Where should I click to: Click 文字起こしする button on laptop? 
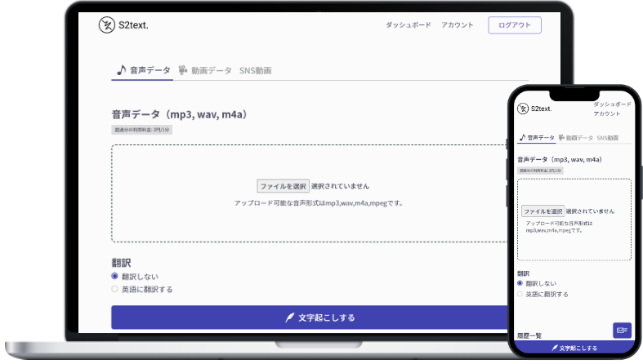click(309, 317)
